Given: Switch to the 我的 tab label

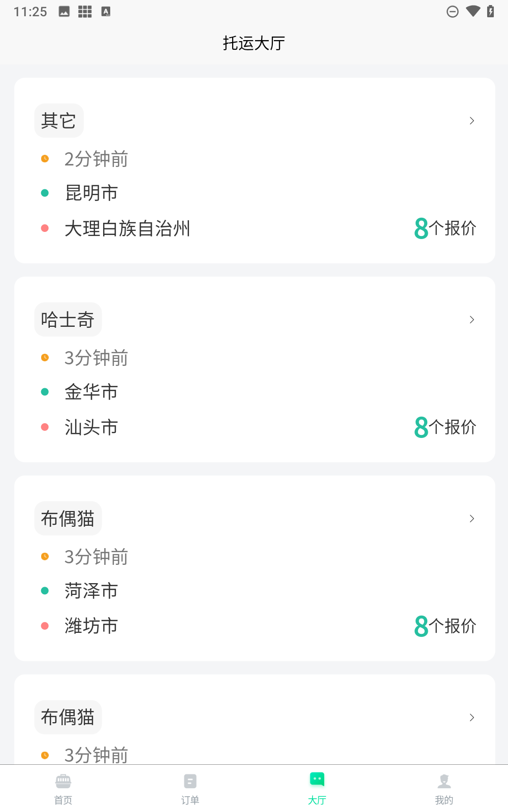Looking at the screenshot, I should point(444,800).
